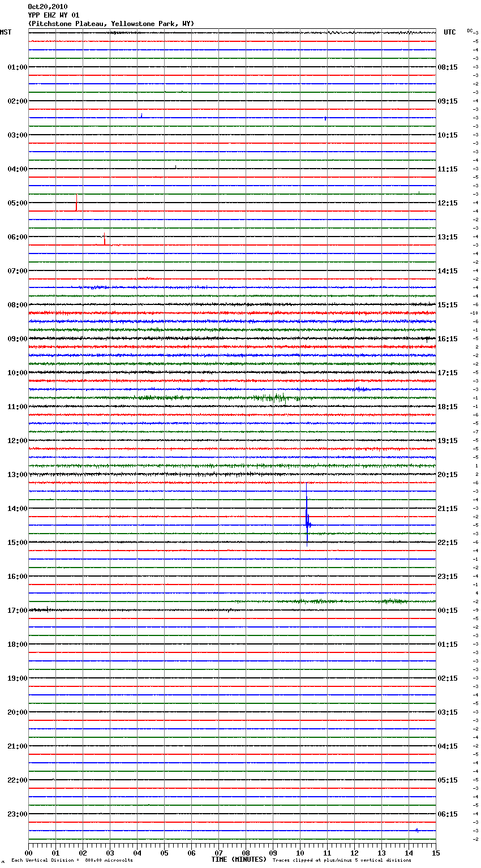Select the station code "YPP EHZ WY 01"
Image resolution: width=481 pixels, height=868 pixels.
point(54,15)
